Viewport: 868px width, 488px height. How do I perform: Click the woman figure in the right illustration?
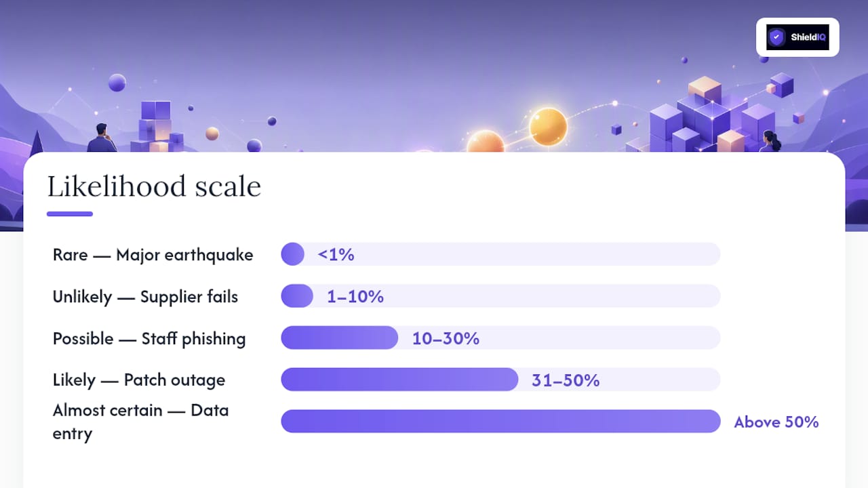(771, 141)
